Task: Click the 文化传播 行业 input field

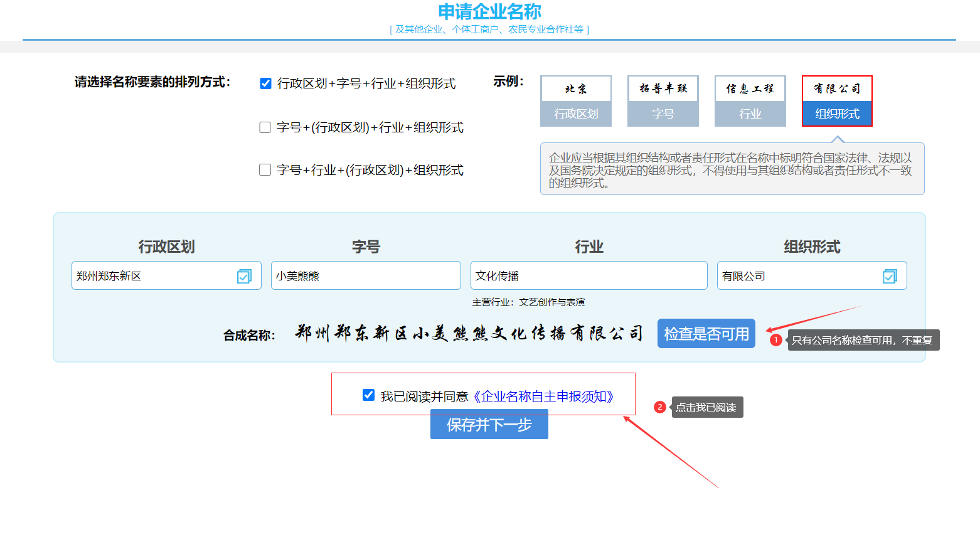Action: [589, 275]
